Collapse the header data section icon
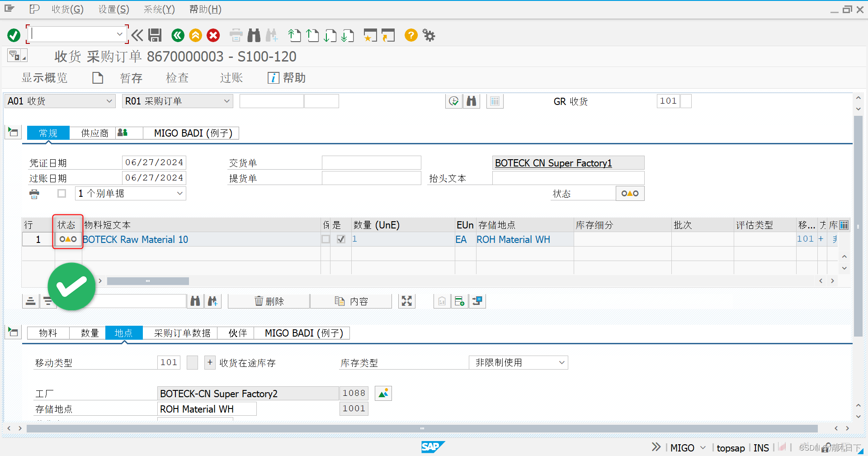Screen dimensions: 868x456 [x=13, y=133]
